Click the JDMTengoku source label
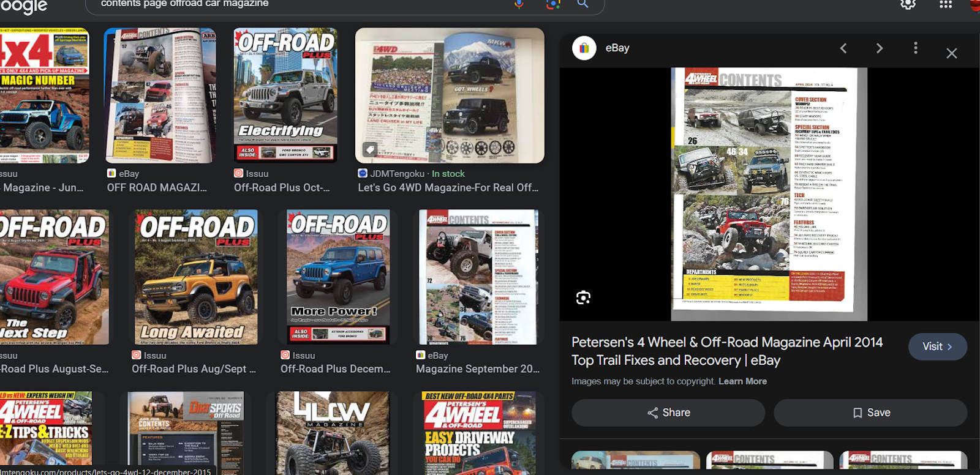This screenshot has height=475, width=980. pos(397,174)
